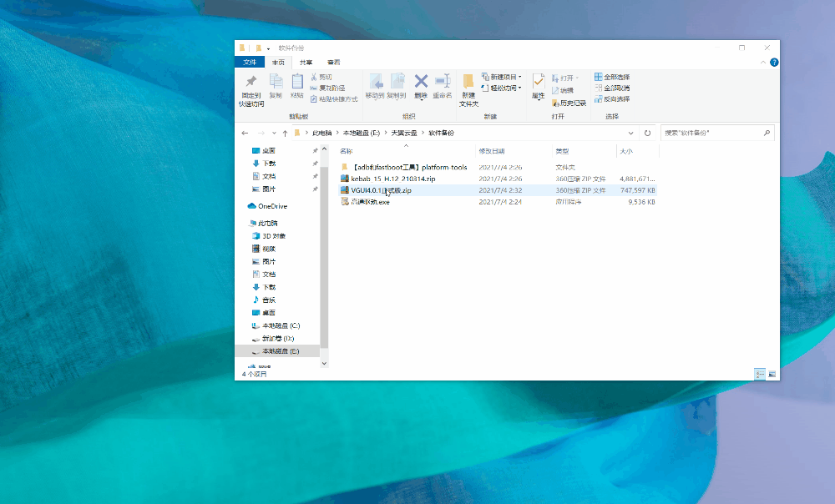Open the View (查看) ribbon tab
The height and width of the screenshot is (504, 835).
coord(333,63)
